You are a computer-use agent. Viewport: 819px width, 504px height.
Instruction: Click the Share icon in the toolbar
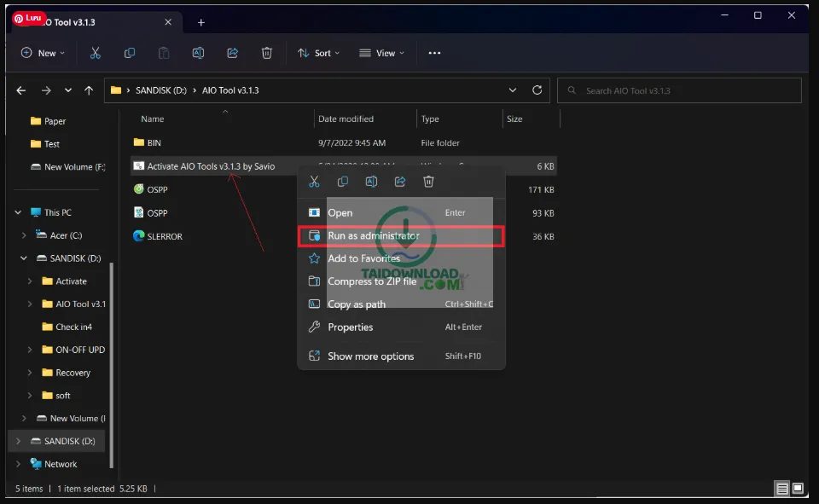(232, 53)
